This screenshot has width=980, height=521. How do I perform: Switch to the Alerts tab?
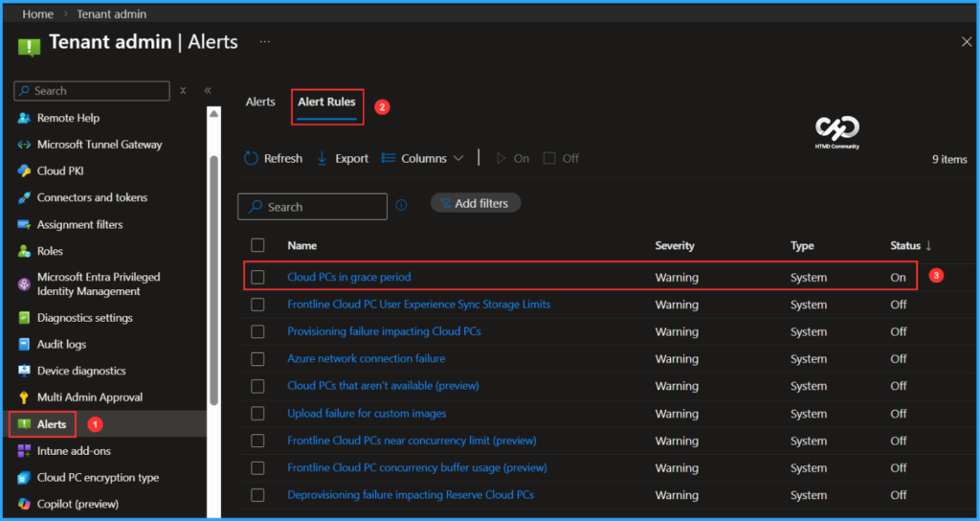coord(260,102)
